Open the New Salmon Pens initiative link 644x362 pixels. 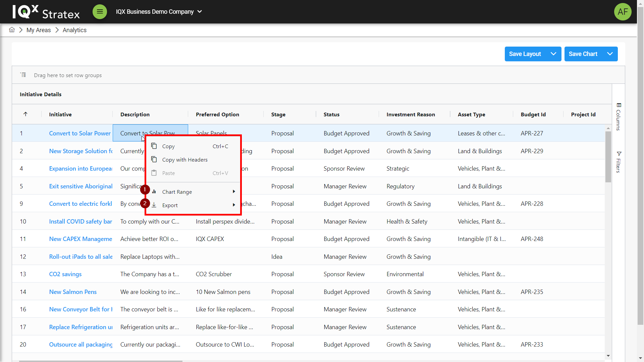coord(73,292)
